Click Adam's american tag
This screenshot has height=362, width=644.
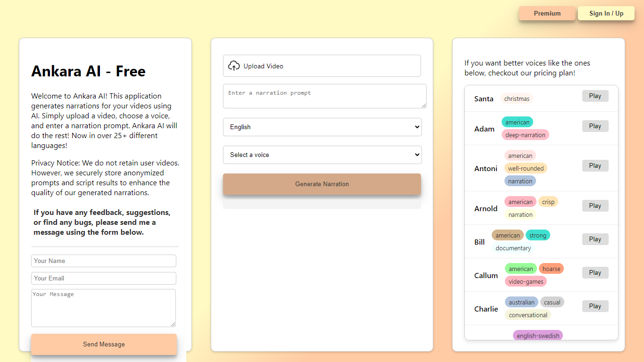[517, 122]
